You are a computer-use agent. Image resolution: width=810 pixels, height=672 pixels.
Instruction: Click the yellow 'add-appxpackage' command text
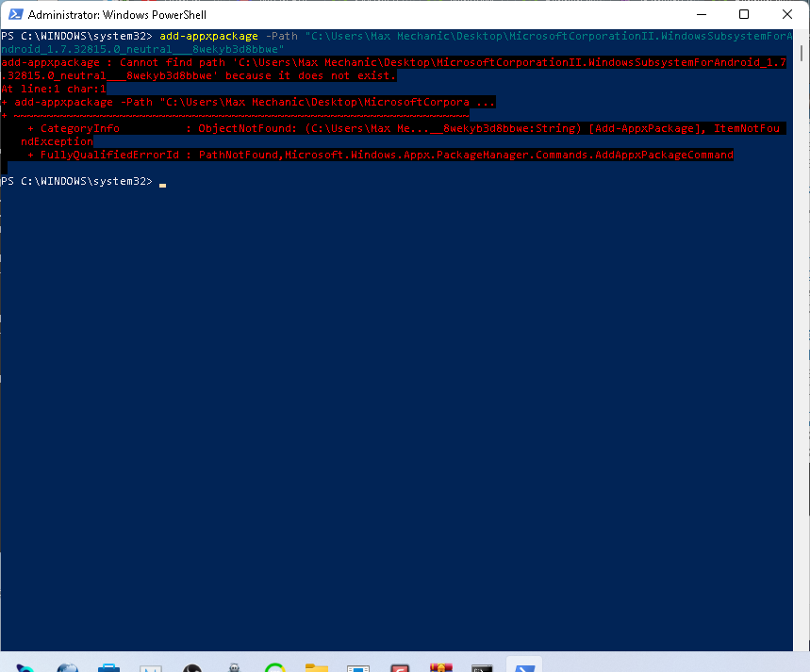208,36
